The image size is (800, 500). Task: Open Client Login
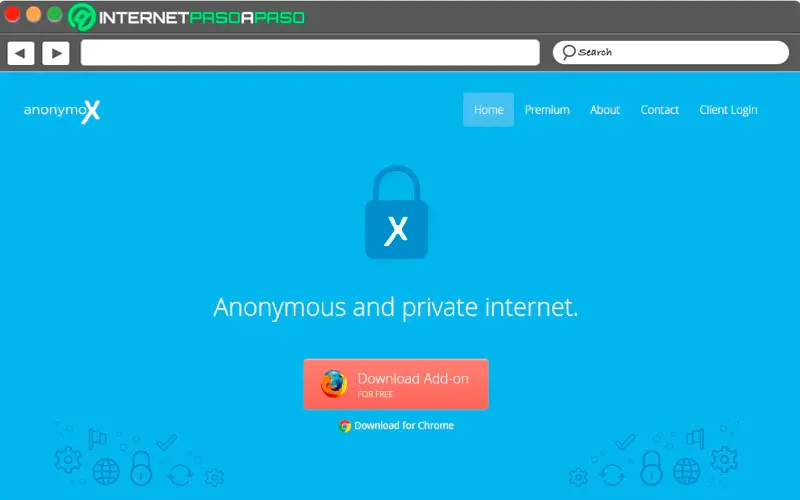(x=728, y=110)
